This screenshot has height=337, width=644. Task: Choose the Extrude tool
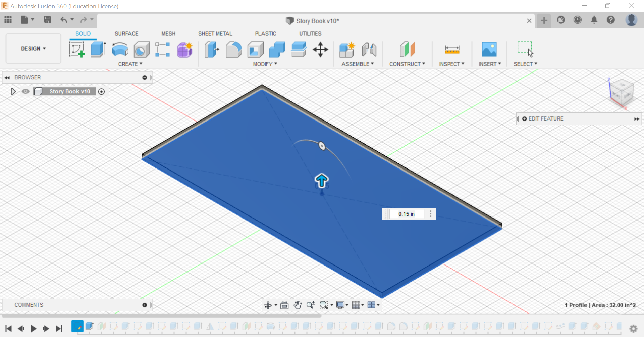pyautogui.click(x=98, y=49)
